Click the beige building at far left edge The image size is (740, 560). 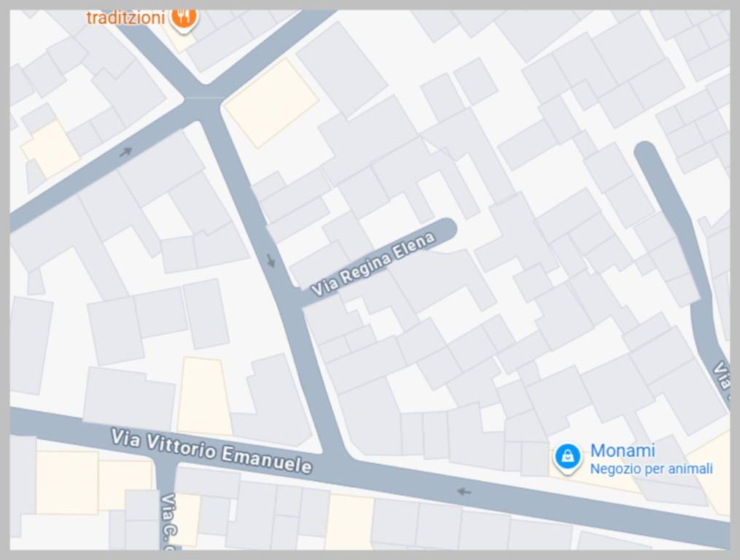[50, 149]
